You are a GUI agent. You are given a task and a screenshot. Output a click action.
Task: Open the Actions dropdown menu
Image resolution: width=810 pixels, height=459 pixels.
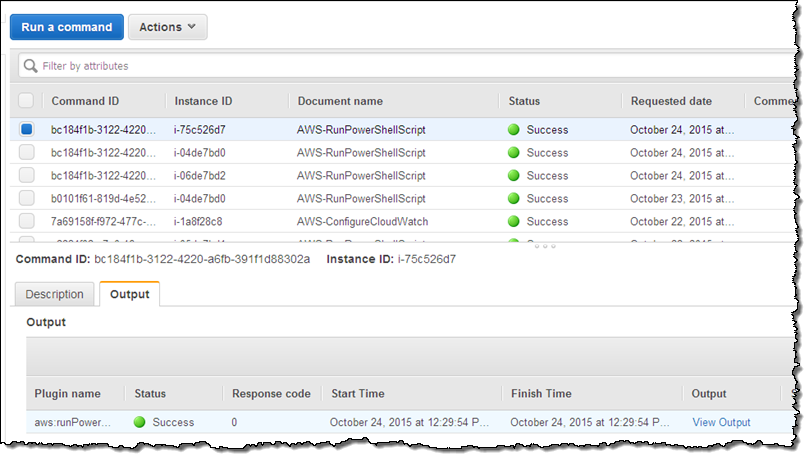click(167, 27)
